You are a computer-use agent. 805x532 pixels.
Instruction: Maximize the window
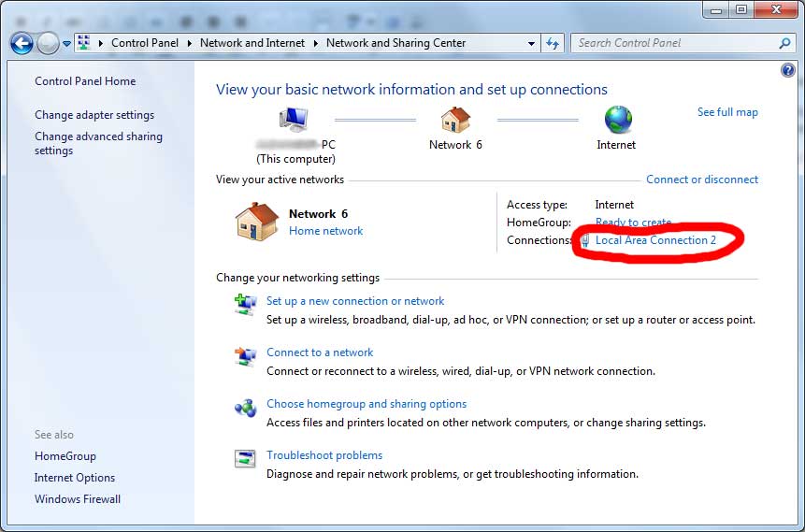741,9
